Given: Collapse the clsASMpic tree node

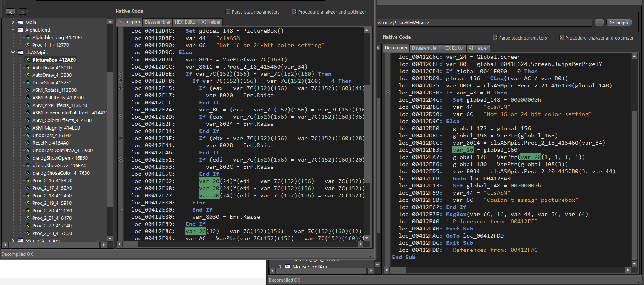Looking at the screenshot, I should pos(13,52).
